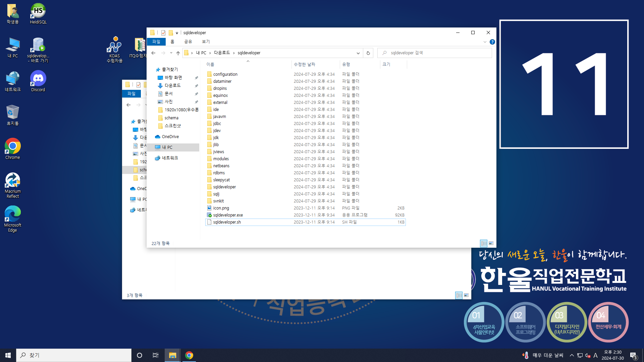The height and width of the screenshot is (362, 644).
Task: Click 다운로드 in the address breadcrumb
Action: 222,53
